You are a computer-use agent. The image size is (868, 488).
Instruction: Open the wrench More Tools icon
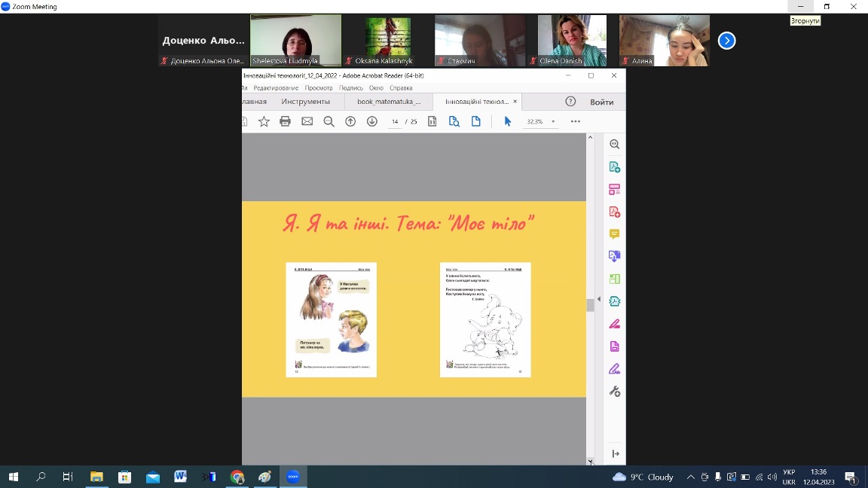click(x=614, y=392)
